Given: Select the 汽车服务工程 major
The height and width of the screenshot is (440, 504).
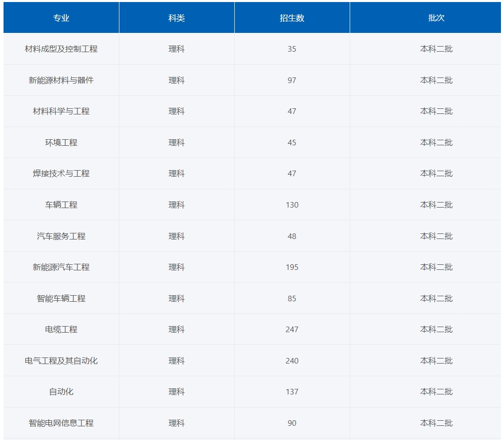Looking at the screenshot, I should coord(61,236).
